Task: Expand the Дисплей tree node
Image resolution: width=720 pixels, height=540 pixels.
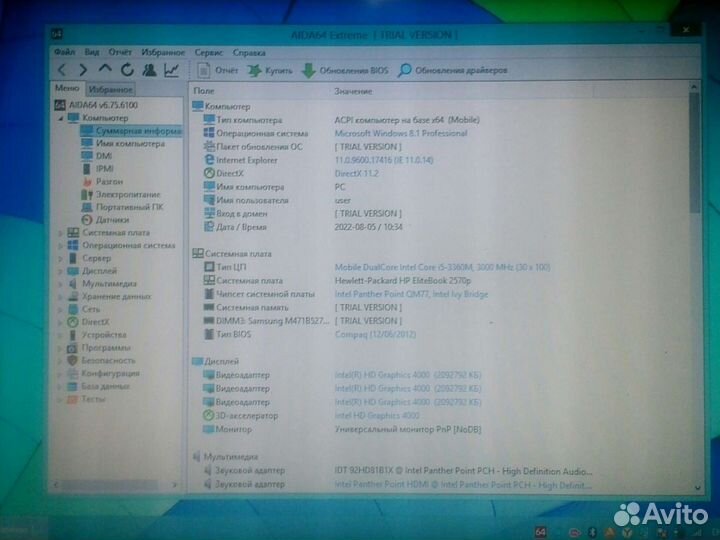Action: [60, 271]
